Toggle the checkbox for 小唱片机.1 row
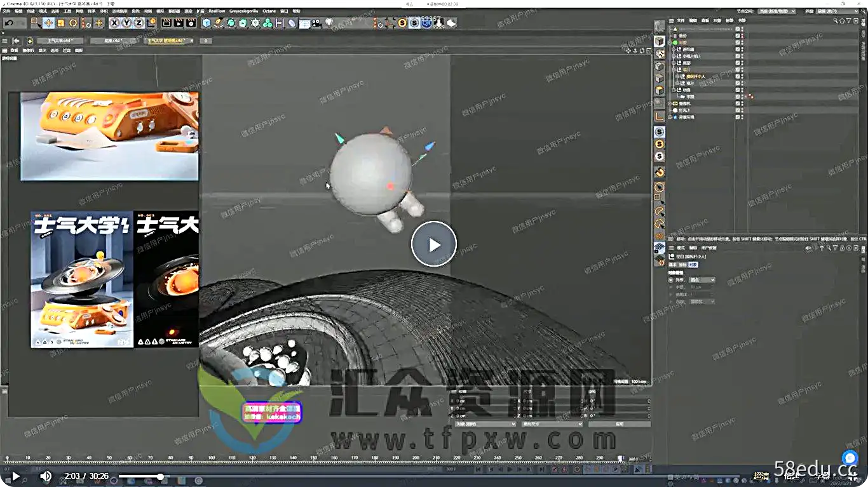The height and width of the screenshot is (487, 868). pyautogui.click(x=738, y=56)
